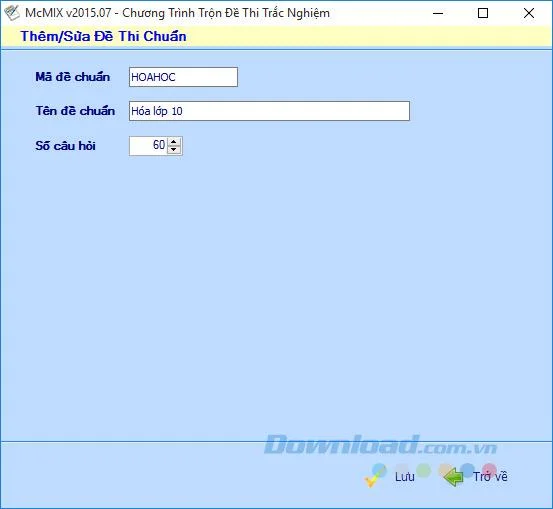Screen dimensions: 553x509
Task: Focus the Mã đề chuẩn field containing HOAHOC
Action: click(x=183, y=77)
